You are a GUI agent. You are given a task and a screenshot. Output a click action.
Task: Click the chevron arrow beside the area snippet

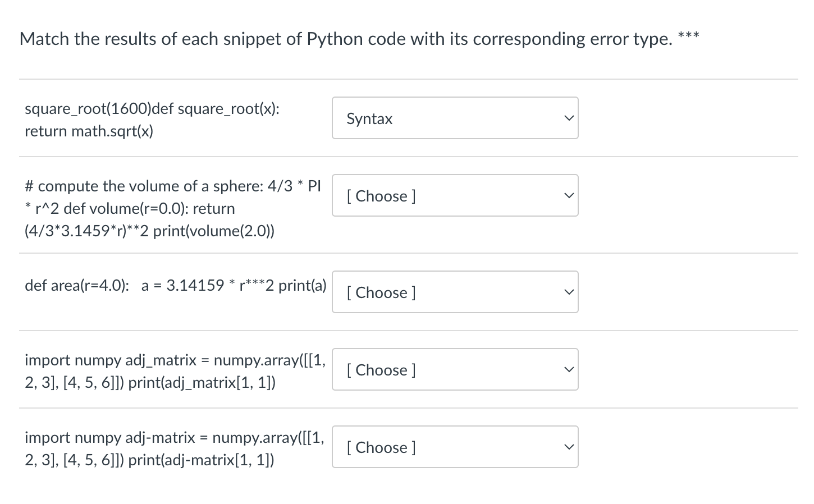(569, 292)
